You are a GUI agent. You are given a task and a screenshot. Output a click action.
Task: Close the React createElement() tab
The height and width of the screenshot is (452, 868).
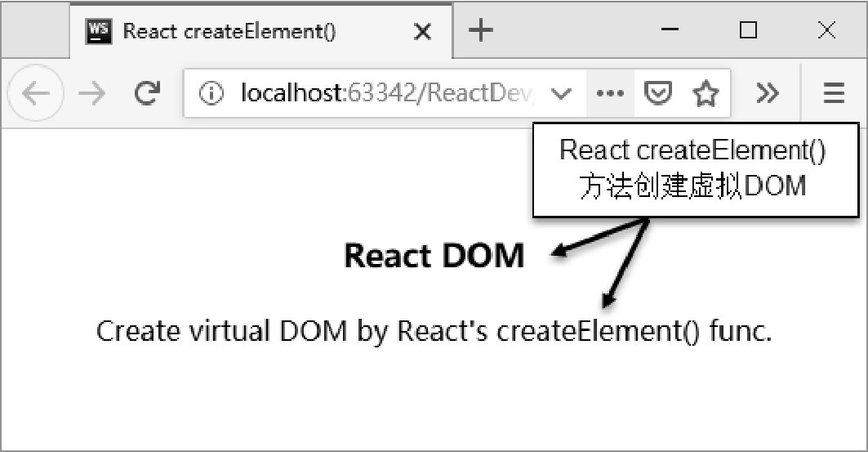(x=422, y=32)
